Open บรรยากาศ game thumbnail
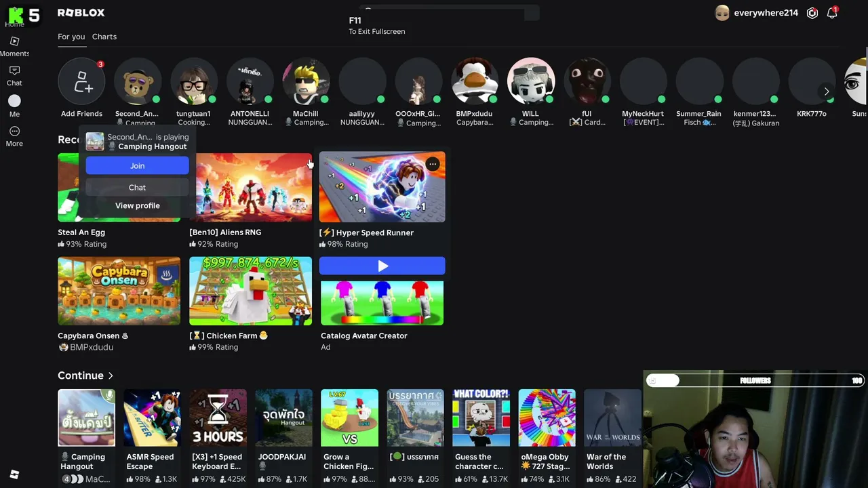Image resolution: width=868 pixels, height=488 pixels. coord(416,418)
